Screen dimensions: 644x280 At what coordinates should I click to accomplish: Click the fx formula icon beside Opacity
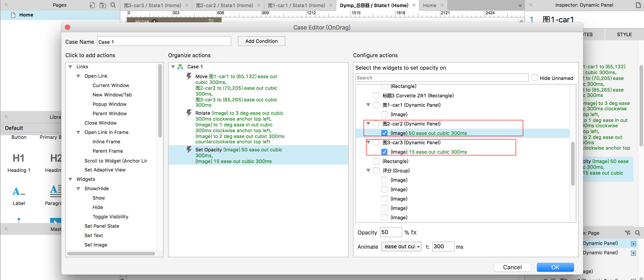pos(413,232)
